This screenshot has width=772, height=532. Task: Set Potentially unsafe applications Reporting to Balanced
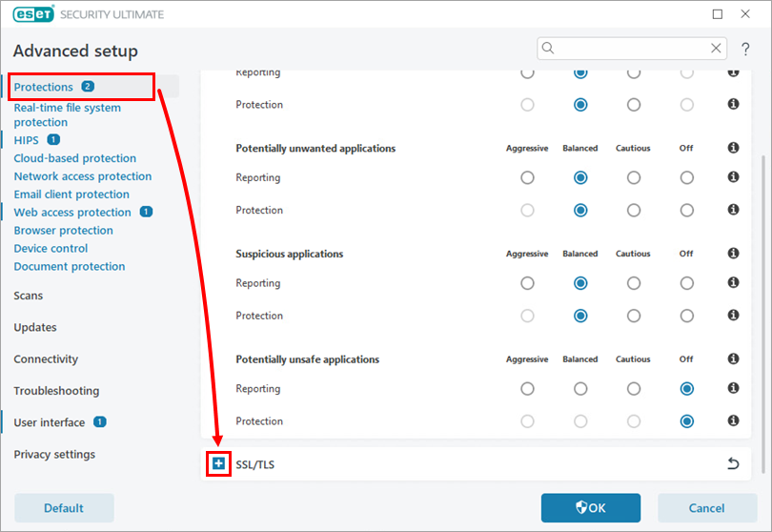[580, 389]
